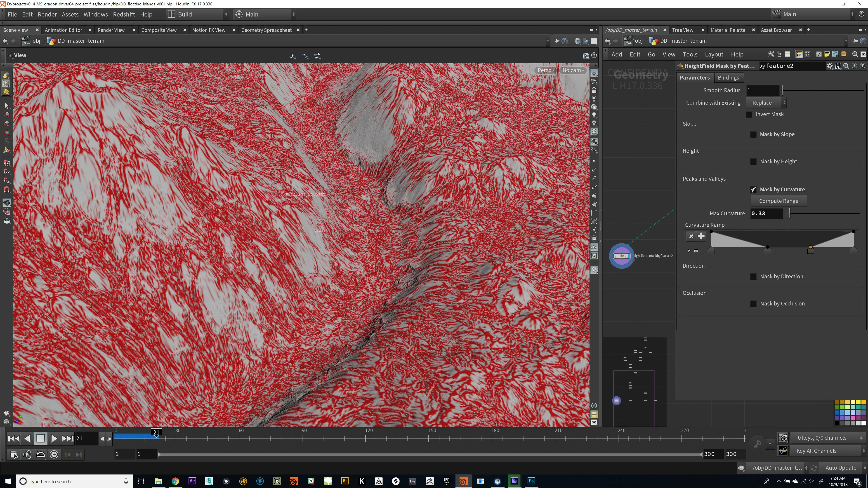Open the Key All Channels dropdown
The image size is (868, 488).
(828, 451)
